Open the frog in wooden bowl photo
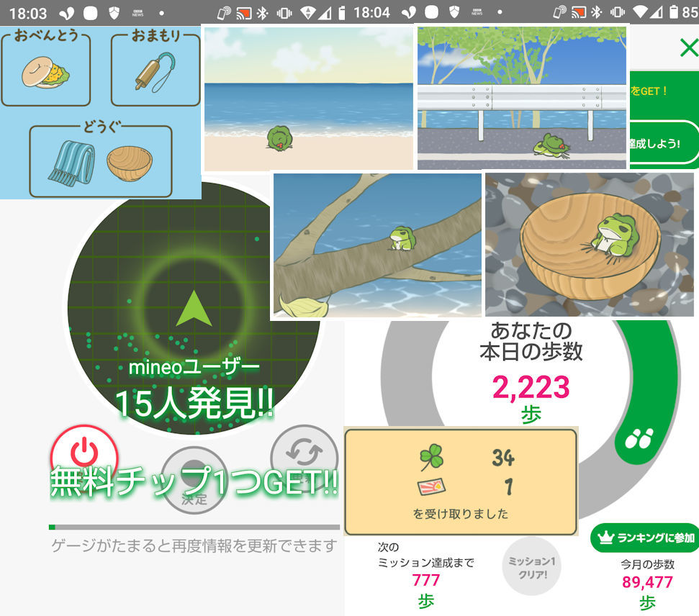This screenshot has width=699, height=616. point(590,245)
